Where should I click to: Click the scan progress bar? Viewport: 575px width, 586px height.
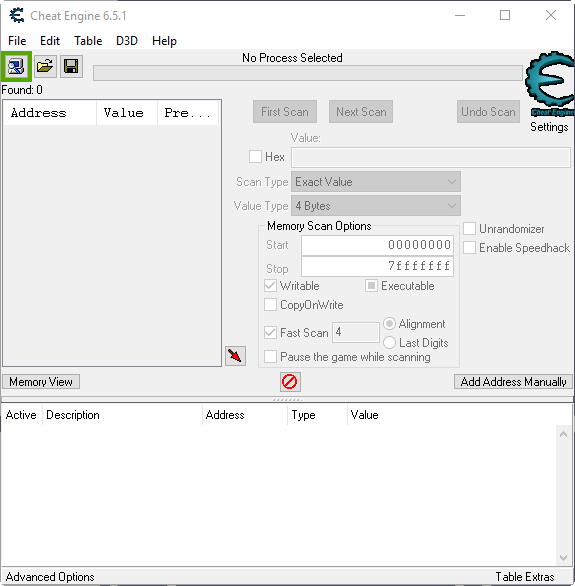[x=307, y=73]
